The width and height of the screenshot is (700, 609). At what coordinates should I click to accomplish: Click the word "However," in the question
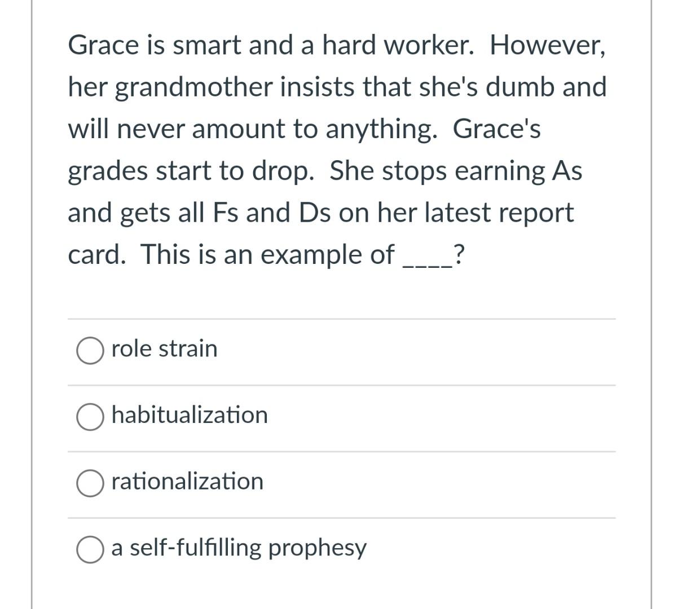point(548,45)
